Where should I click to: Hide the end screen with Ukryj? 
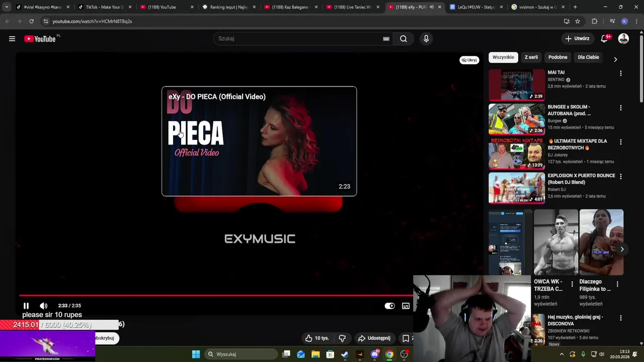coord(469,60)
